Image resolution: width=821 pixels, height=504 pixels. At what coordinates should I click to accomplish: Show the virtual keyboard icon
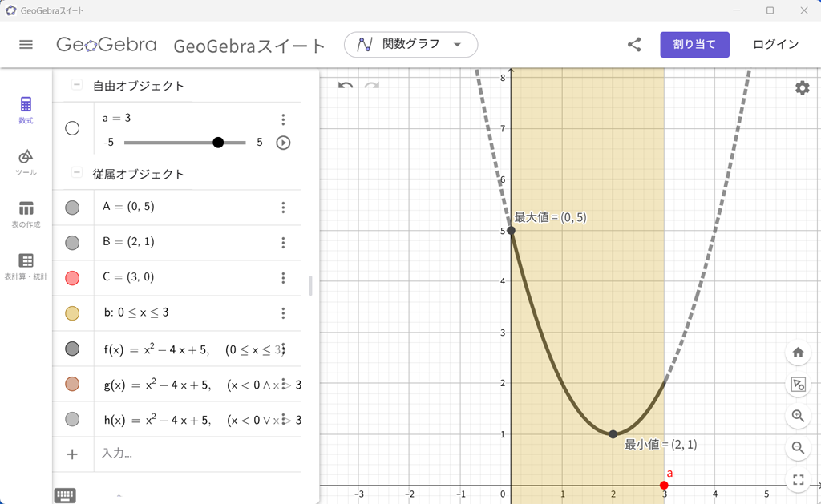[x=64, y=494]
